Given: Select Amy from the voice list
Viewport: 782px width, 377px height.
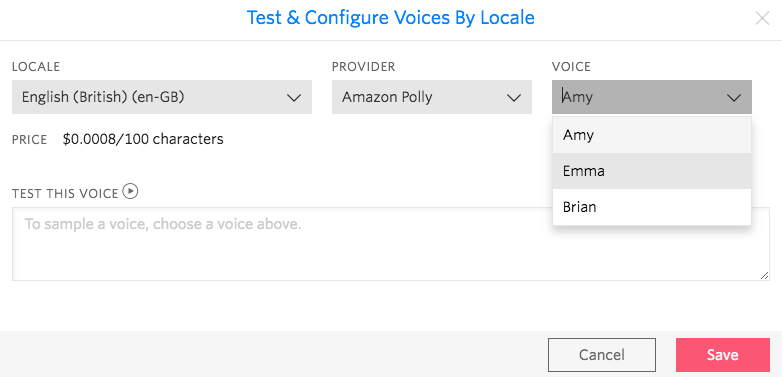Looking at the screenshot, I should (x=652, y=135).
